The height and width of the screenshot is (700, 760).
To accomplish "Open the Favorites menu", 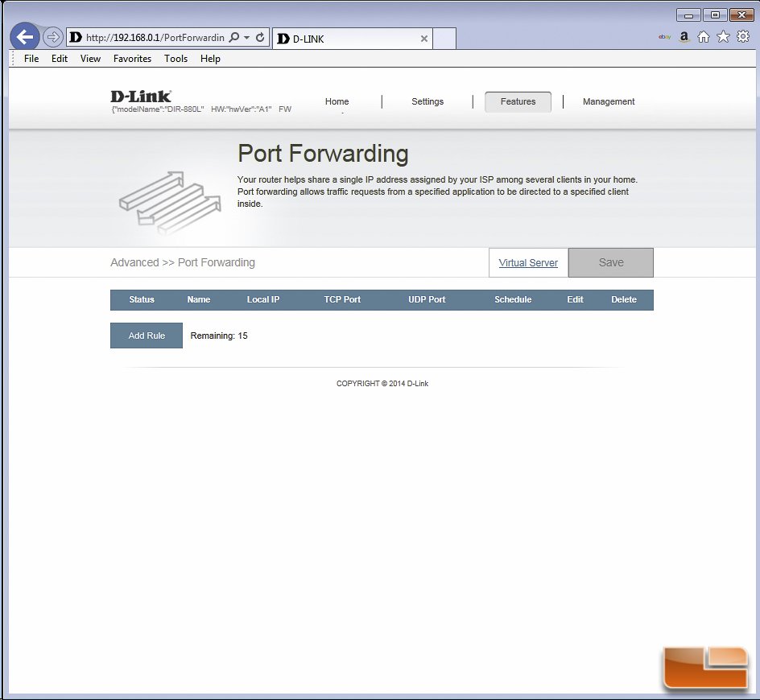I will point(132,59).
